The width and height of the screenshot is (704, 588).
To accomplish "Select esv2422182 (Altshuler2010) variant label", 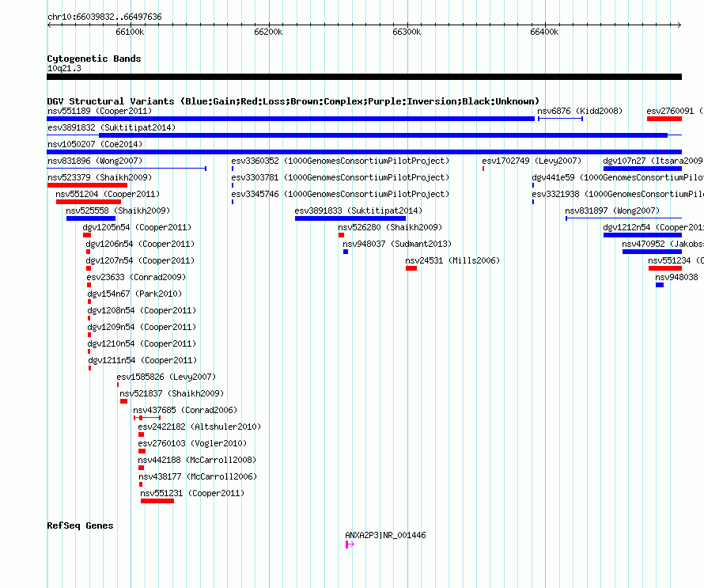I will 199,427.
